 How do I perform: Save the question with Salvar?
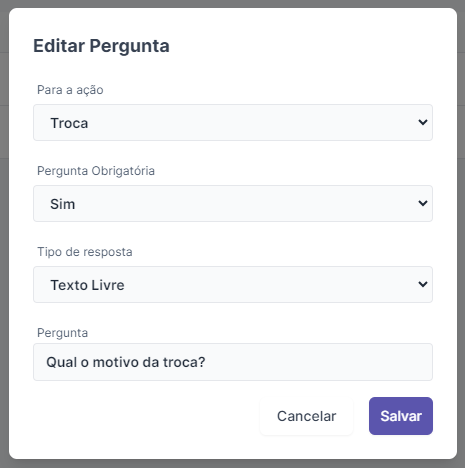(x=401, y=416)
